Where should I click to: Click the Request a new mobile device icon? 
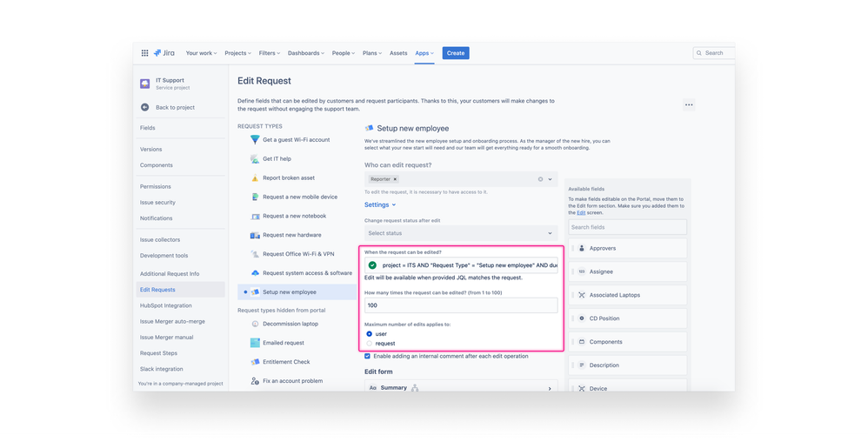click(x=255, y=197)
